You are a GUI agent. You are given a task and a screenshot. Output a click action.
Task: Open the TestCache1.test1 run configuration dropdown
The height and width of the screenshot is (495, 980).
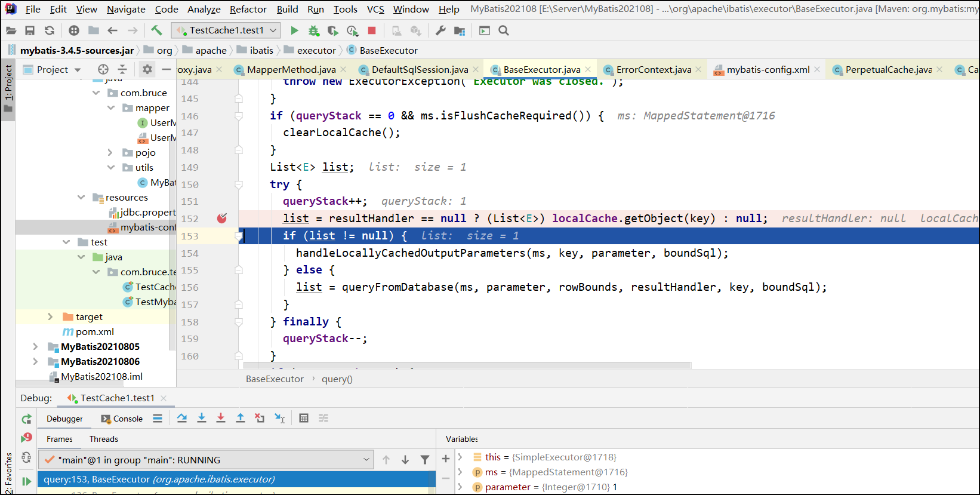point(226,30)
